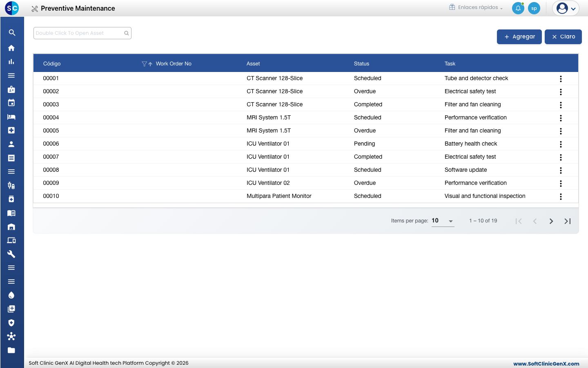Image resolution: width=588 pixels, height=368 pixels.
Task: Open the folder icon in sidebar
Action: click(11, 350)
